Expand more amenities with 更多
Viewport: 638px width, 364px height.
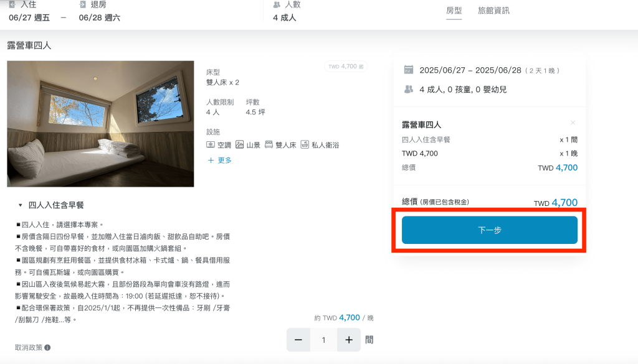(x=219, y=161)
